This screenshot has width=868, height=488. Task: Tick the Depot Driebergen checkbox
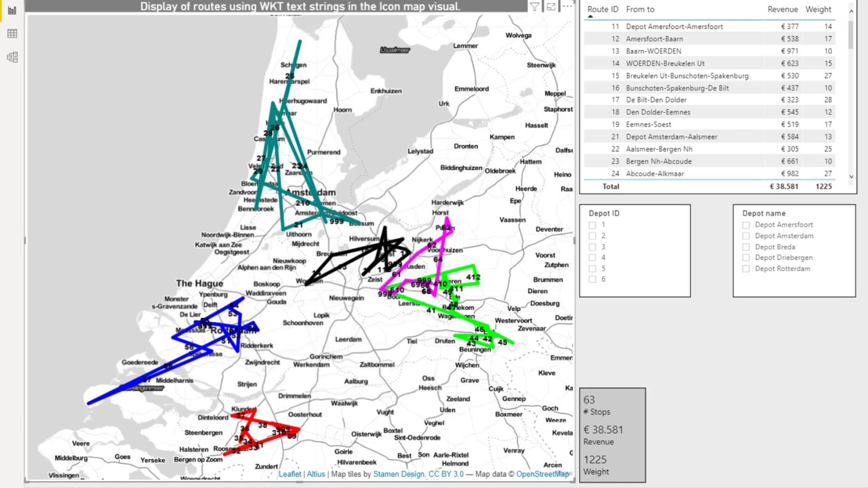pos(746,258)
